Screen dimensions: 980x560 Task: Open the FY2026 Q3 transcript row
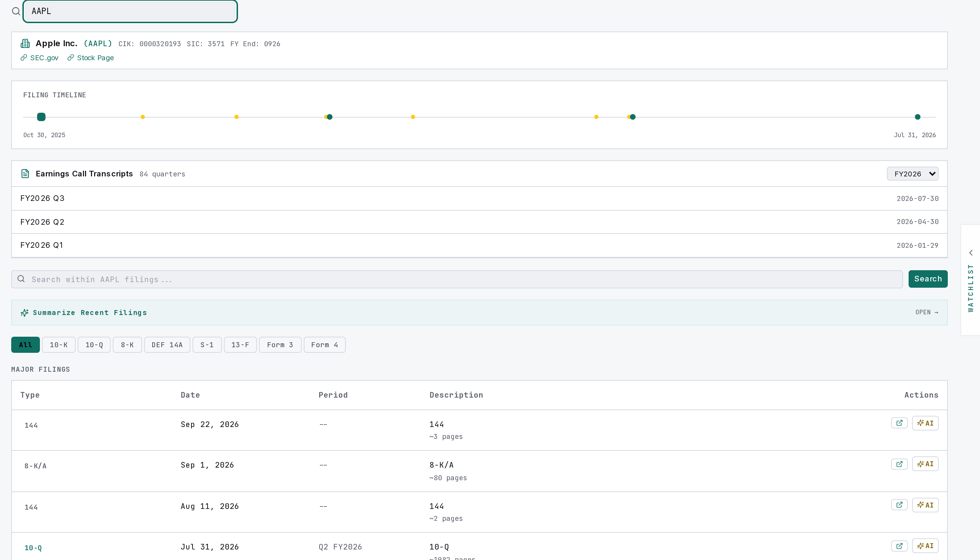[479, 198]
